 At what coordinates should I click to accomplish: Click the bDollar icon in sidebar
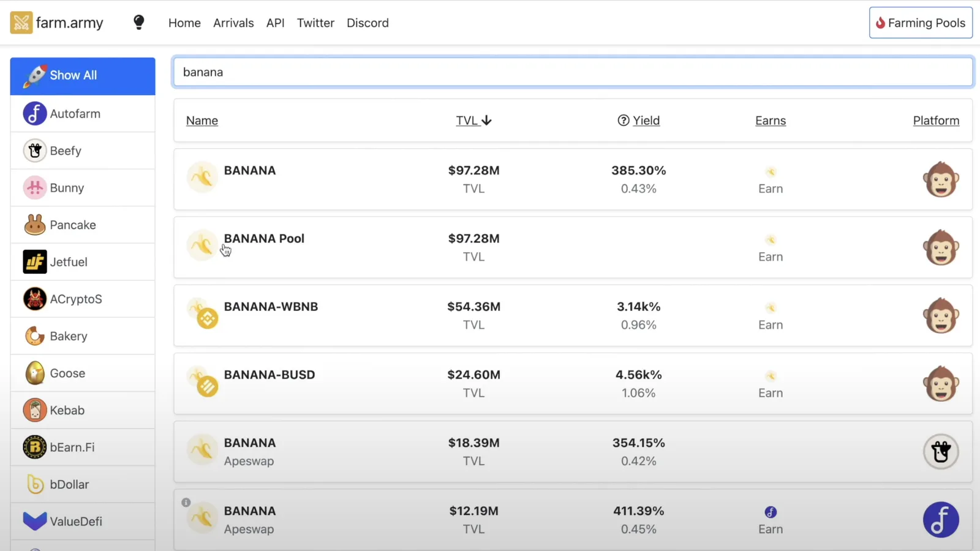pos(35,484)
